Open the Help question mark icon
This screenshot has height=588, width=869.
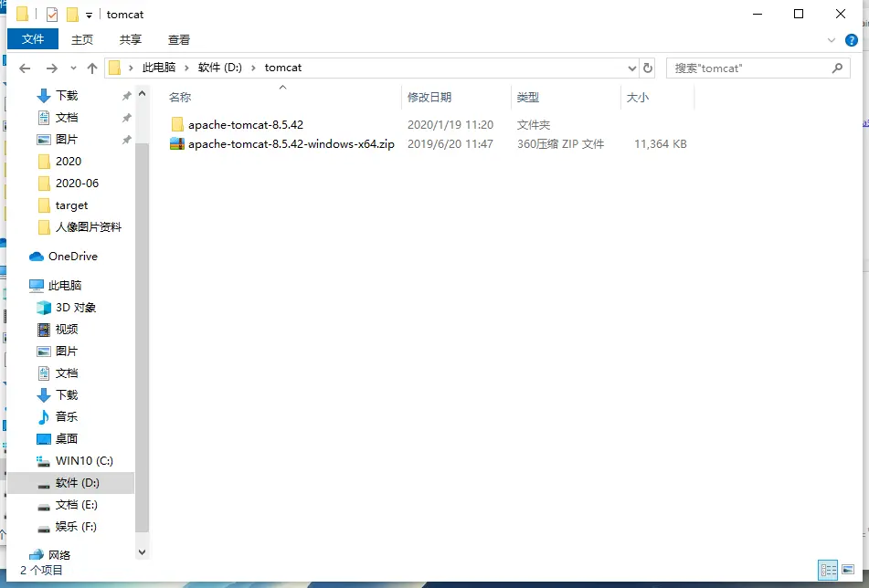[852, 40]
